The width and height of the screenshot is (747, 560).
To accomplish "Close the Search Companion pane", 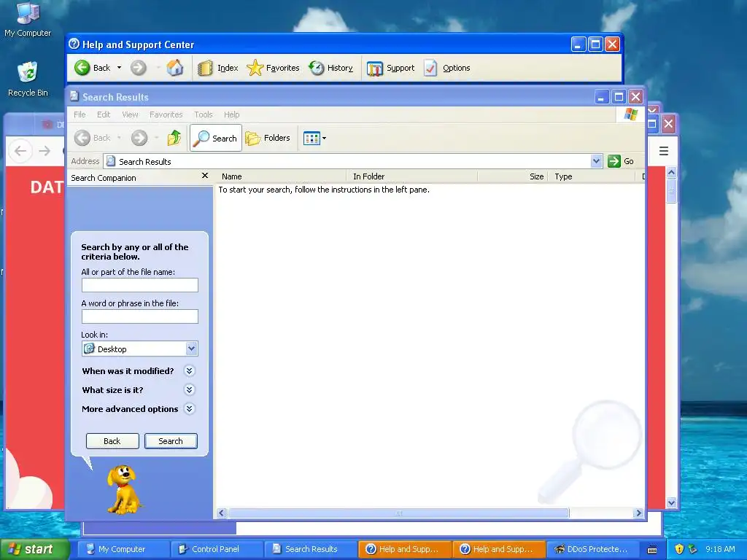I will pyautogui.click(x=205, y=176).
